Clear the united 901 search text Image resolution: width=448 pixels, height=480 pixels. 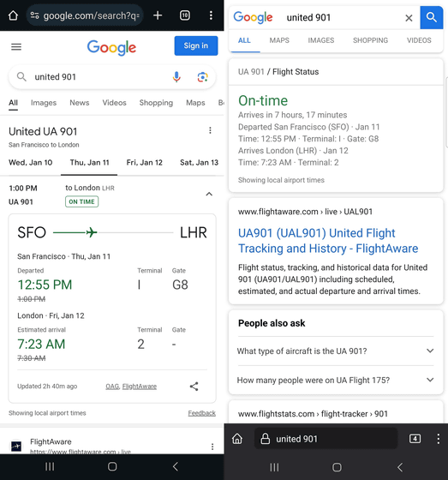(x=409, y=18)
